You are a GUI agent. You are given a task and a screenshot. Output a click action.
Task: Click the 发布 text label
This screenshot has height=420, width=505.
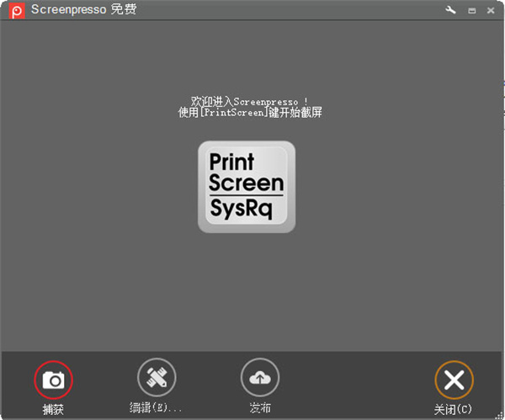[x=260, y=409]
